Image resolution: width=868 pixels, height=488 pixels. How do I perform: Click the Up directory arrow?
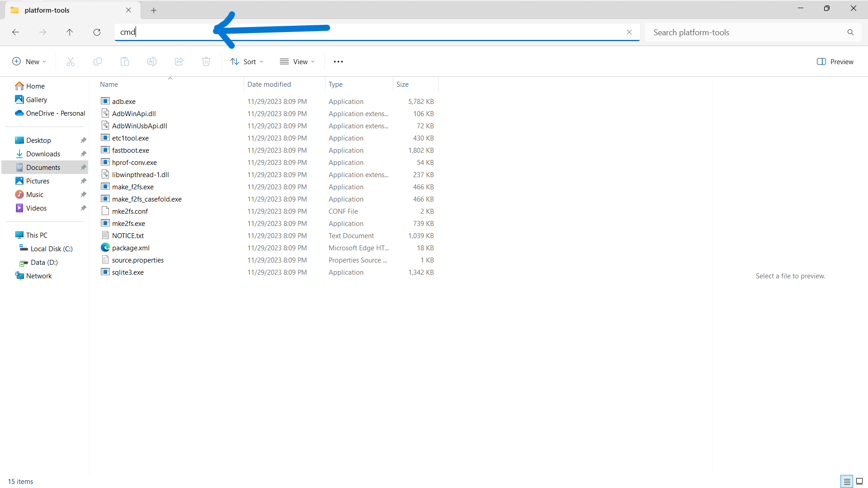(70, 32)
